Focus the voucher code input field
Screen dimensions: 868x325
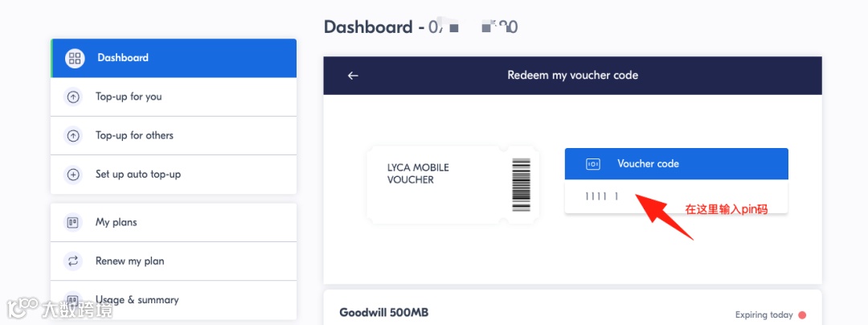click(x=675, y=196)
